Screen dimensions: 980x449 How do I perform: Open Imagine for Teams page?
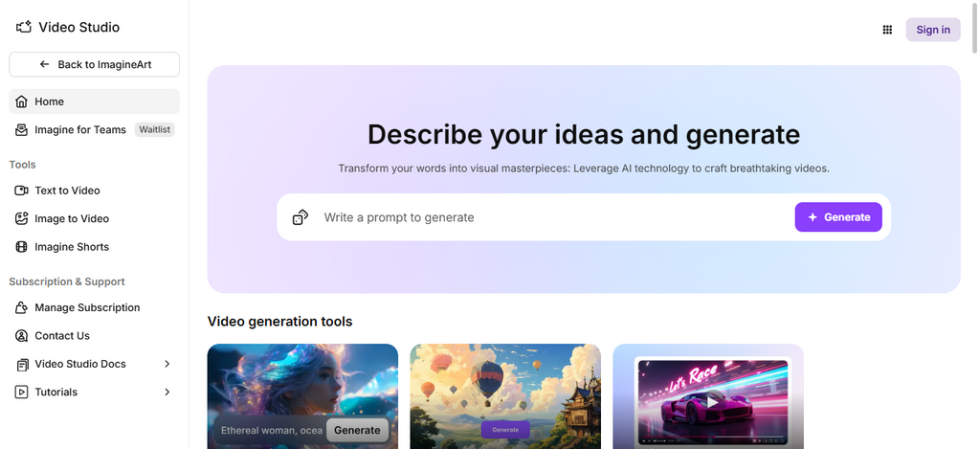click(x=80, y=130)
